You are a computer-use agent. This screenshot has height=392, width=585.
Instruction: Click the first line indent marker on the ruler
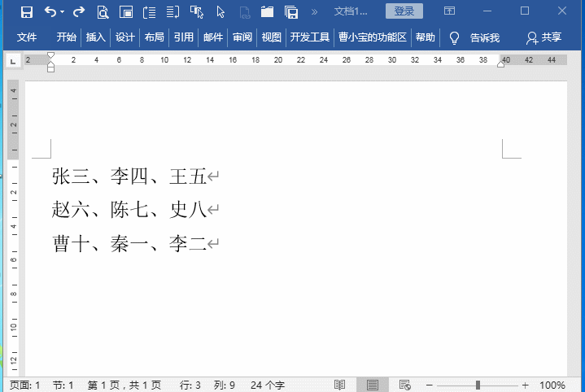click(x=50, y=55)
